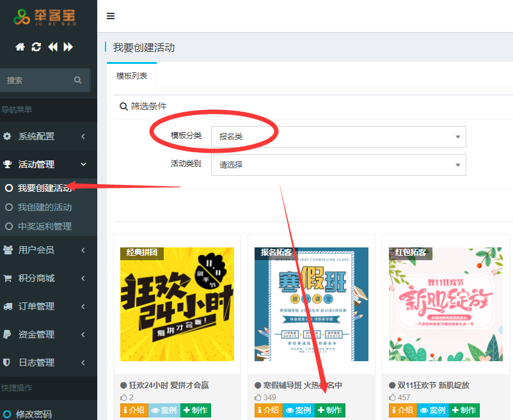
Task: Click 制作 button on 寒假辅导班 card
Action: click(x=330, y=410)
